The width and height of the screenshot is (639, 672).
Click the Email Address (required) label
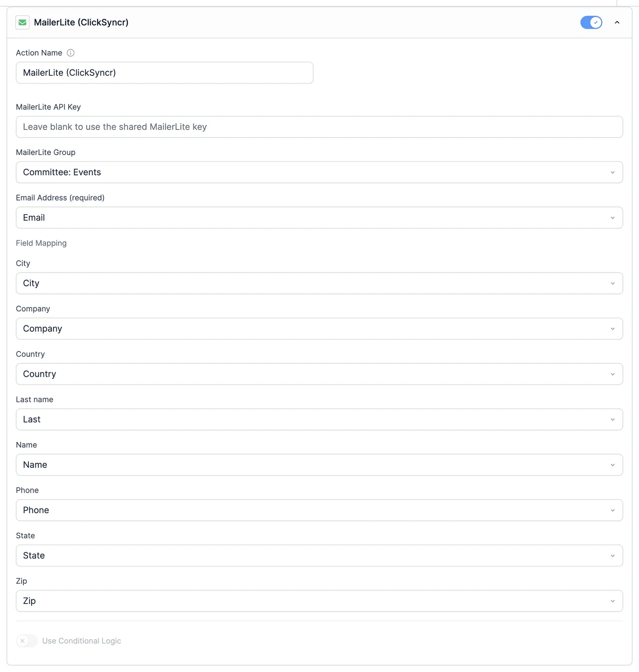[60, 198]
